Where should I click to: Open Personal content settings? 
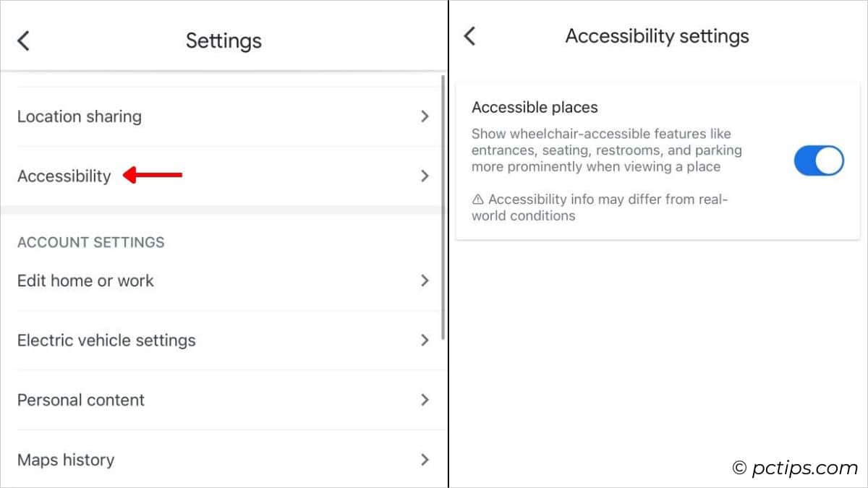point(81,400)
